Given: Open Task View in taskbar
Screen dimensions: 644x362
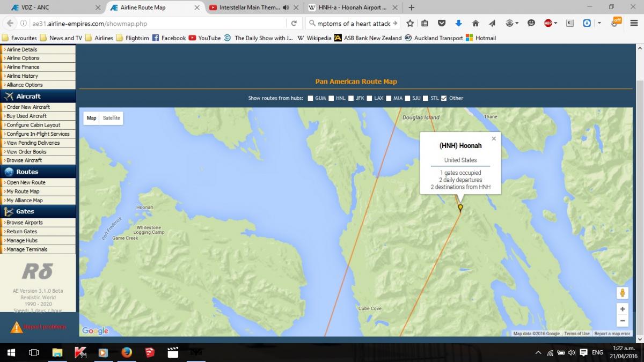Looking at the screenshot, I should pyautogui.click(x=34, y=352).
